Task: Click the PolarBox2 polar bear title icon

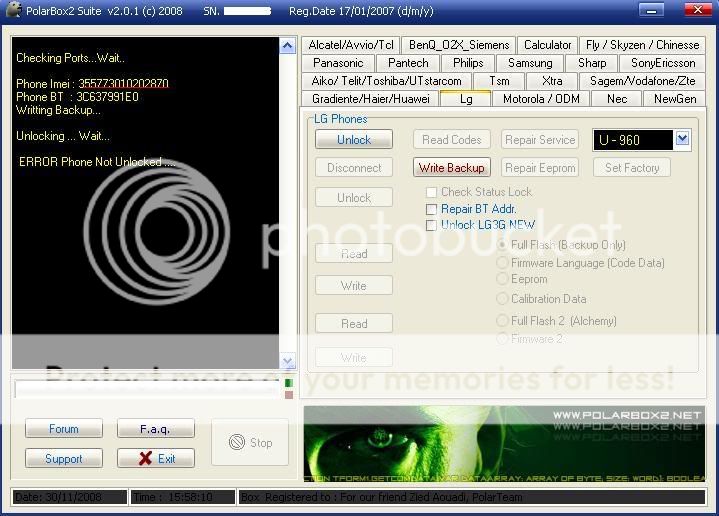Action: click(x=14, y=10)
